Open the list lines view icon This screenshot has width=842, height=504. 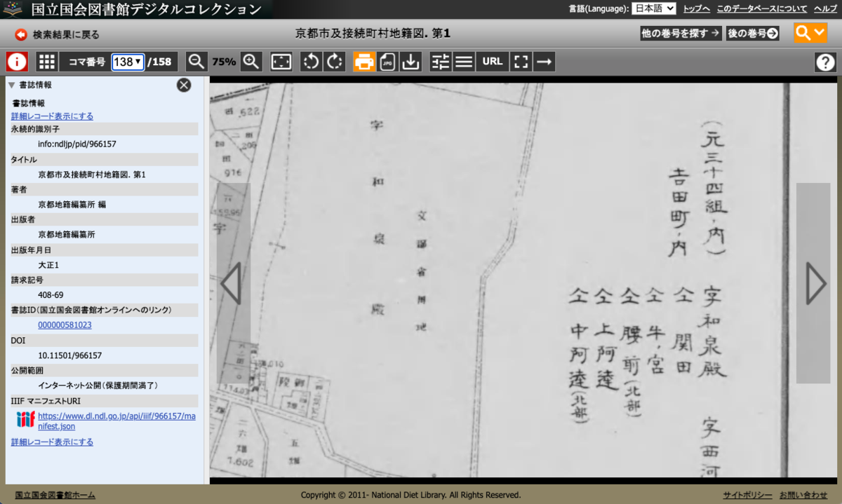tap(463, 62)
